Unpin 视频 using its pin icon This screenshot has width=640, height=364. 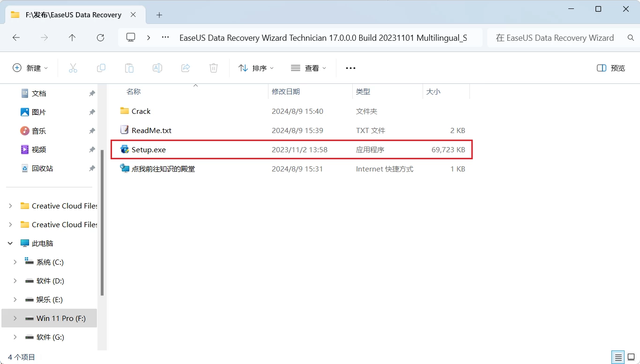tap(92, 150)
